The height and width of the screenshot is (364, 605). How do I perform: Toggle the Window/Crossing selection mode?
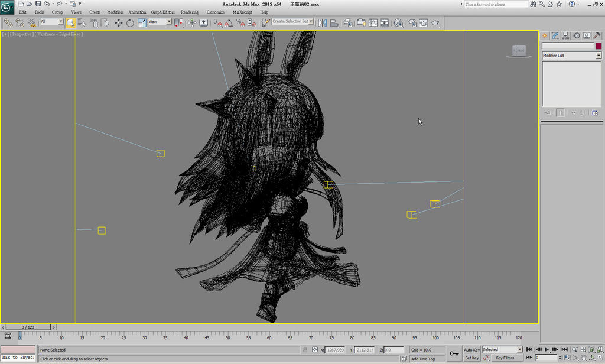[105, 23]
